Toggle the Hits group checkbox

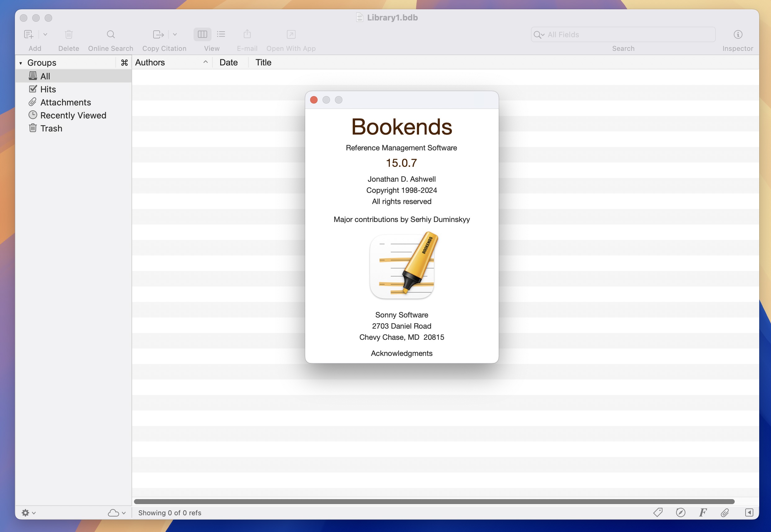[x=33, y=89]
